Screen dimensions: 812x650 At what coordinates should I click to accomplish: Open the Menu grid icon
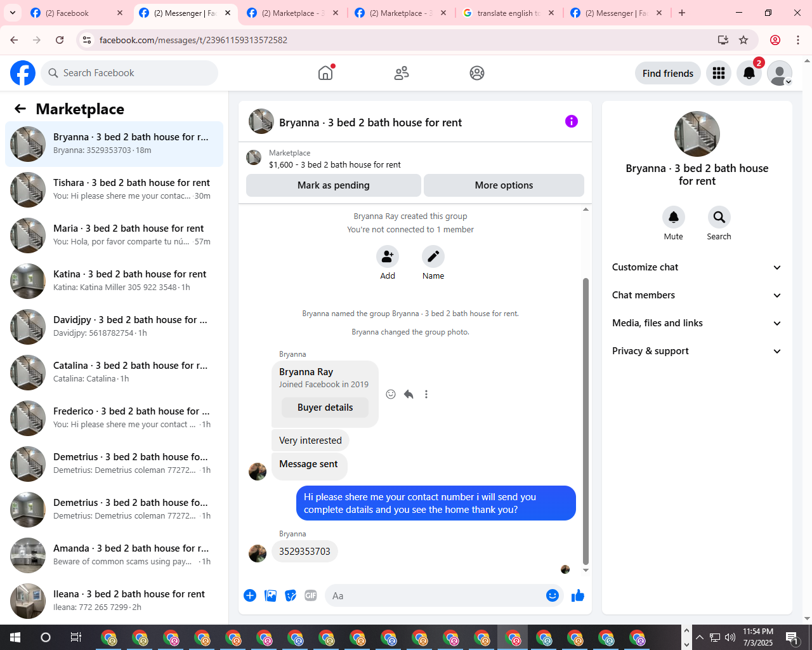tap(719, 73)
